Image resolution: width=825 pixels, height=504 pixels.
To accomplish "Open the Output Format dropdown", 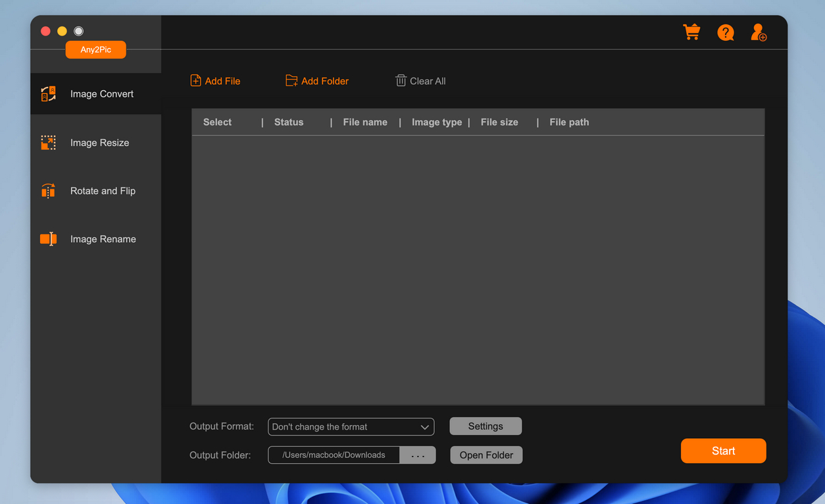I will [x=351, y=426].
